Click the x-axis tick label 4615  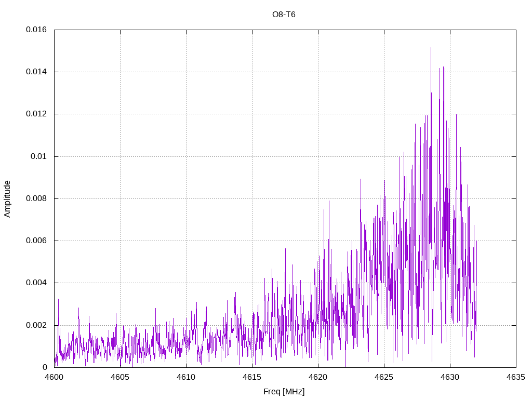(252, 377)
